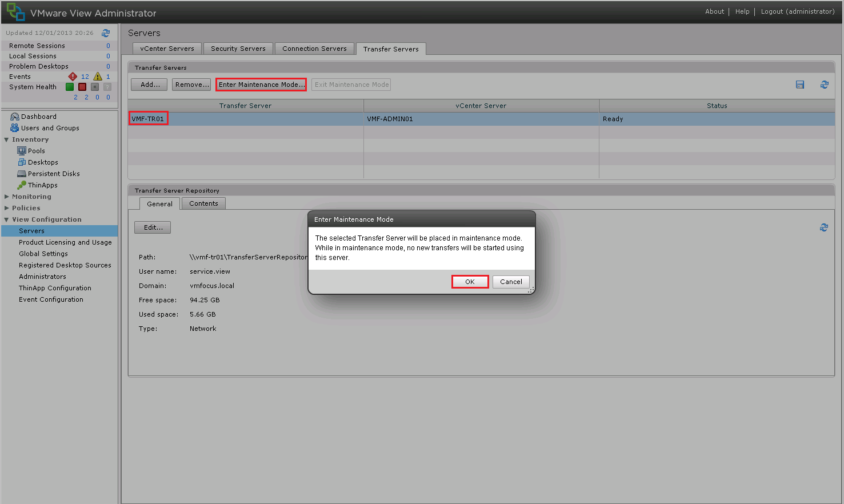Screen dimensions: 844x504
Task: Click the refresh icon beside the Updated timestamp
Action: (106, 33)
